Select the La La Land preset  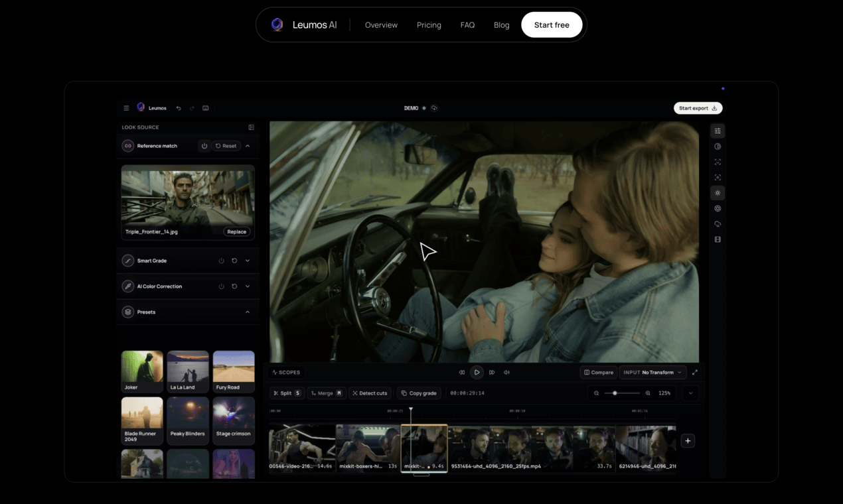tap(188, 371)
